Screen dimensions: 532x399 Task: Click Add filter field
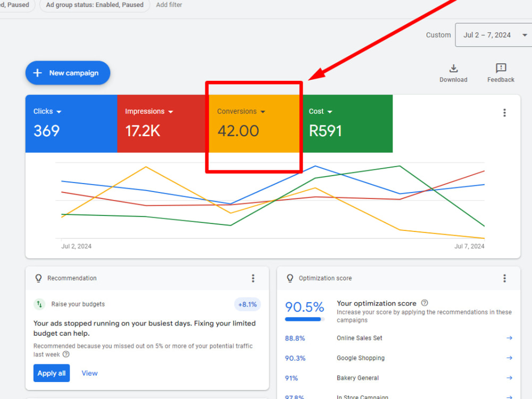(x=169, y=5)
